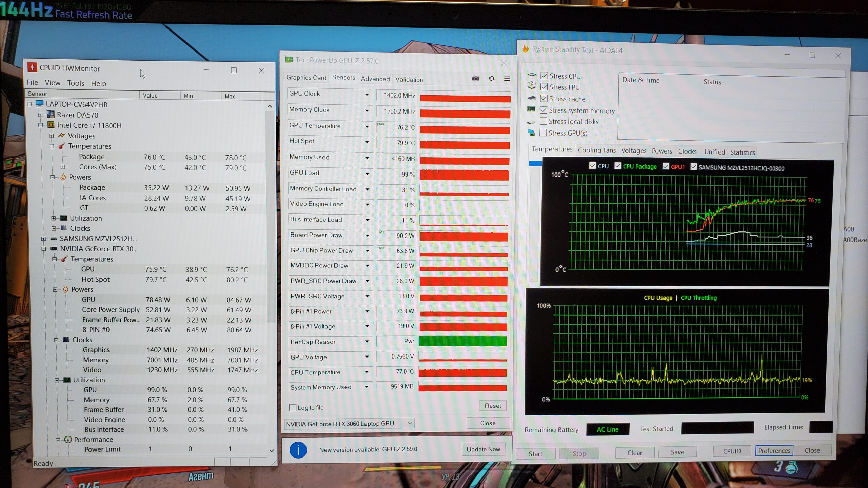Open RTX 3060 Laptop GPU selector
The height and width of the screenshot is (488, 868).
point(349,424)
